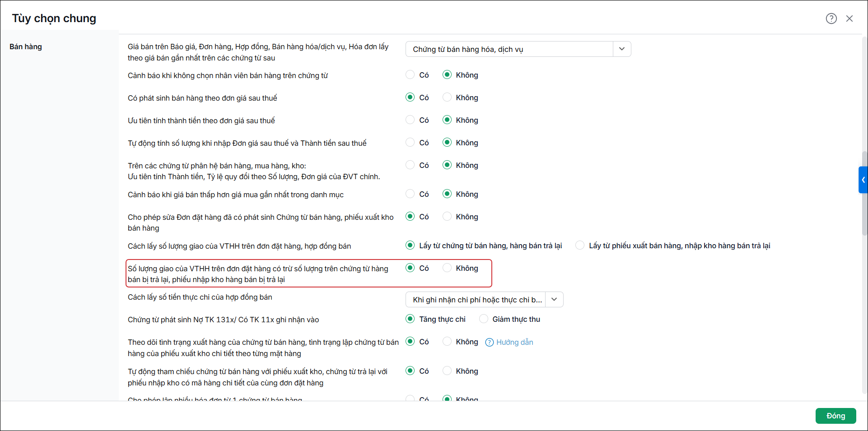868x431 pixels.
Task: Select Không for Ưu tiên tính theo ĐVT chính
Action: point(447,165)
